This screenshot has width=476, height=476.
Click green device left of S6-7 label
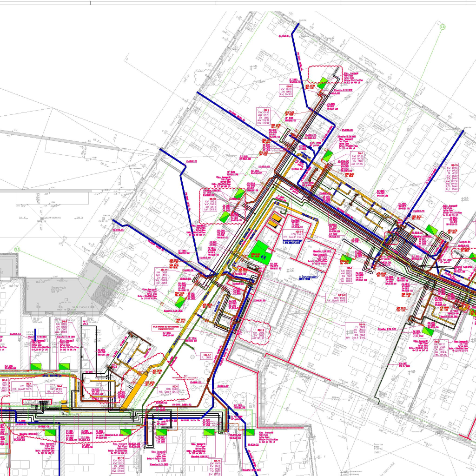328,154
